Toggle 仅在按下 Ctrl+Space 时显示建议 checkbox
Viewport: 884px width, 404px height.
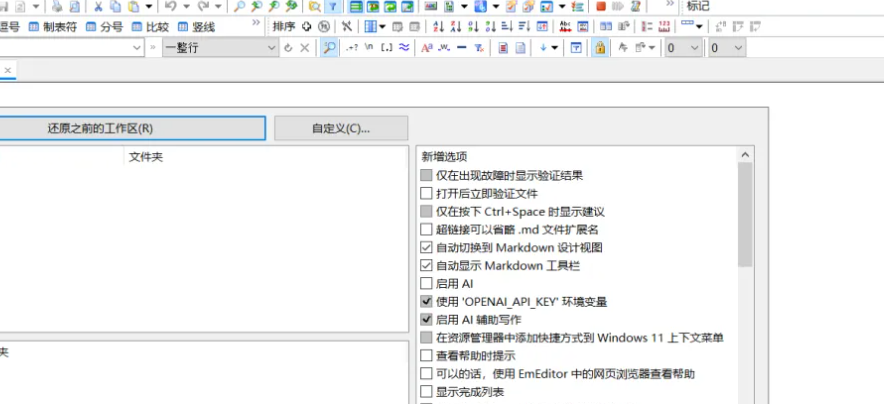click(426, 212)
